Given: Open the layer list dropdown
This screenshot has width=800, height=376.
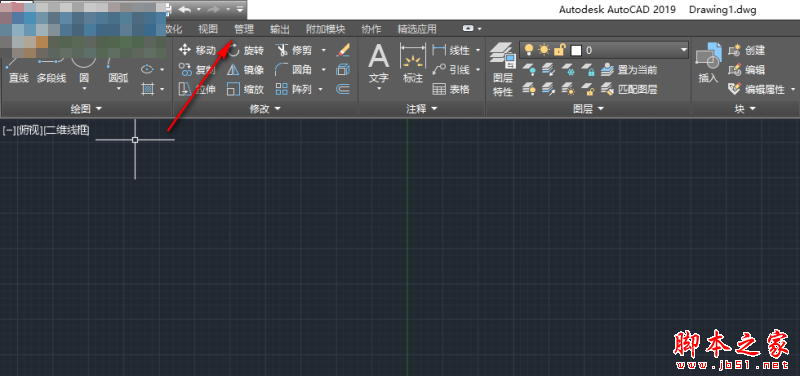Looking at the screenshot, I should click(x=684, y=50).
